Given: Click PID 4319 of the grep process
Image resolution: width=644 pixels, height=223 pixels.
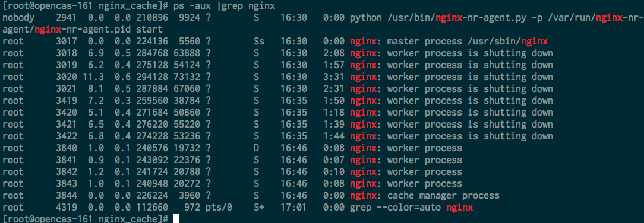Looking at the screenshot, I should pyautogui.click(x=66, y=208).
